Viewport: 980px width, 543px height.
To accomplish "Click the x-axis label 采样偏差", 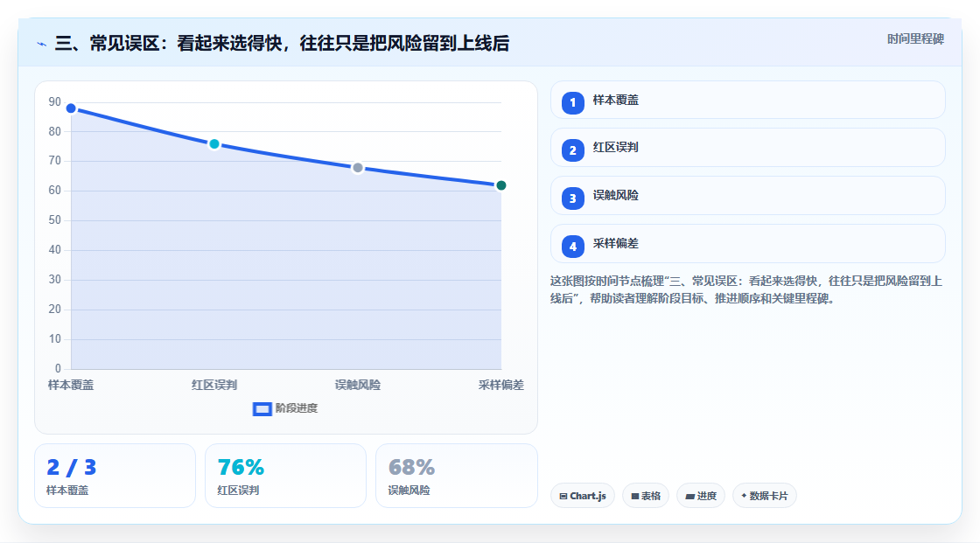I will coord(501,386).
